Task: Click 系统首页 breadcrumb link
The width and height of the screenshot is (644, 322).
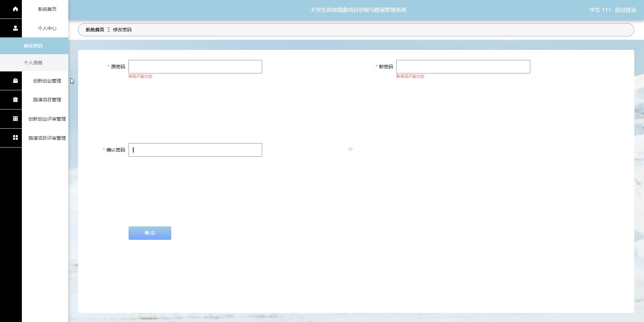Action: 95,30
